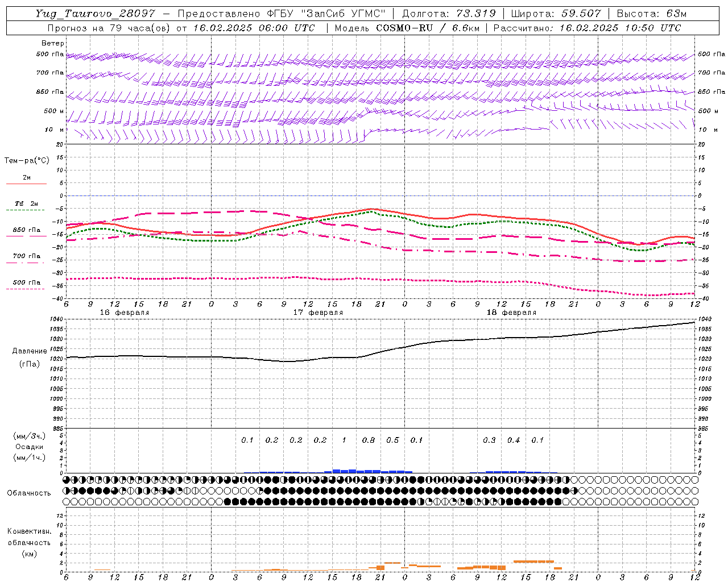Click the (мм/1ч.) precipitation unit label

(x=30, y=458)
